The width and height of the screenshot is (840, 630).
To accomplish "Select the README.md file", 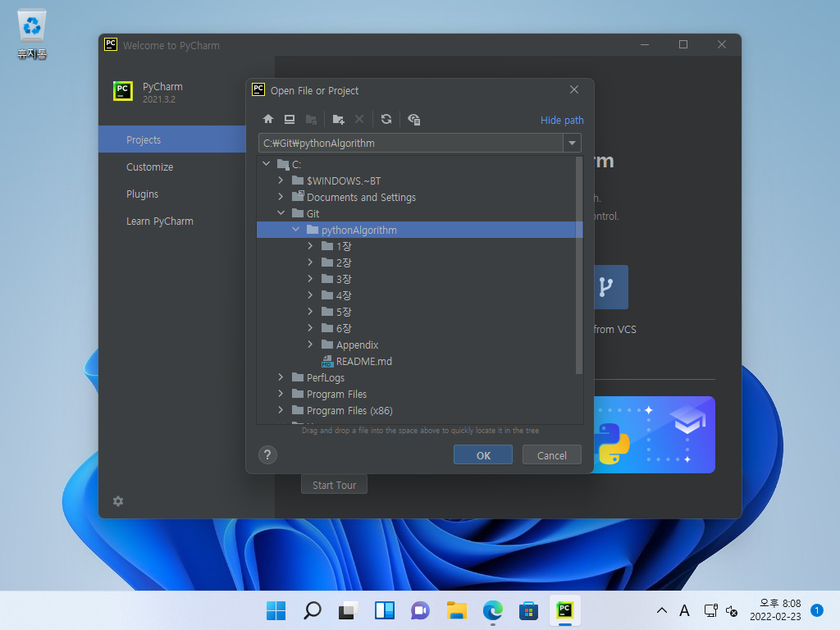I will coord(357,362).
